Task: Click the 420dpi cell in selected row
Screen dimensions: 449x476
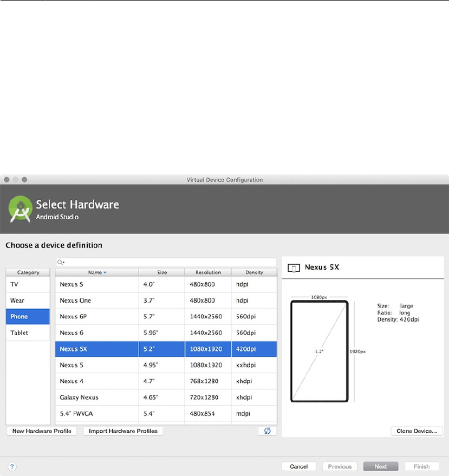Action: (x=254, y=349)
